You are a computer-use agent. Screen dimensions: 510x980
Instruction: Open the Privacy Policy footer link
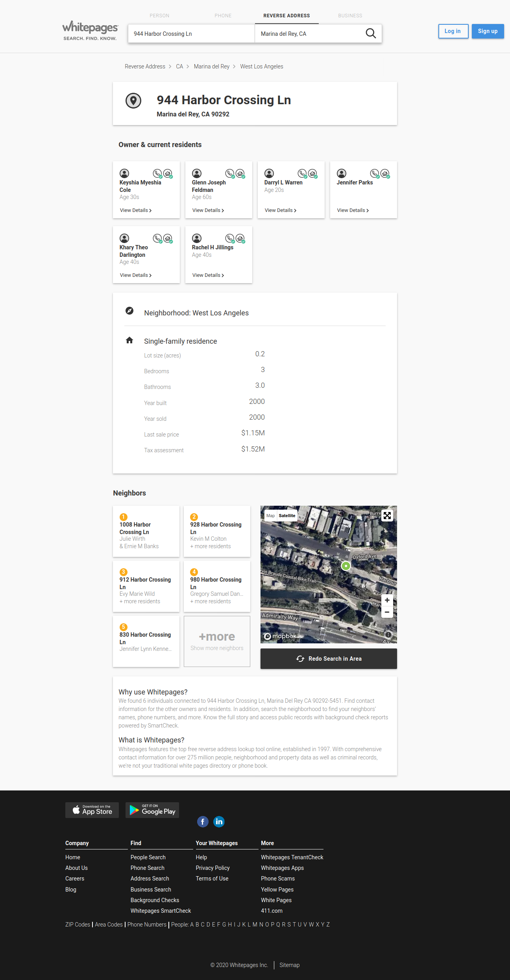point(213,868)
